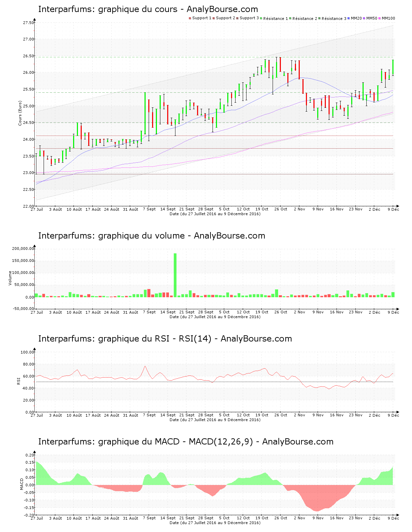Click the 'graphique du RSI - RSI(14)' title
This screenshot has width=412, height=532.
(165, 339)
